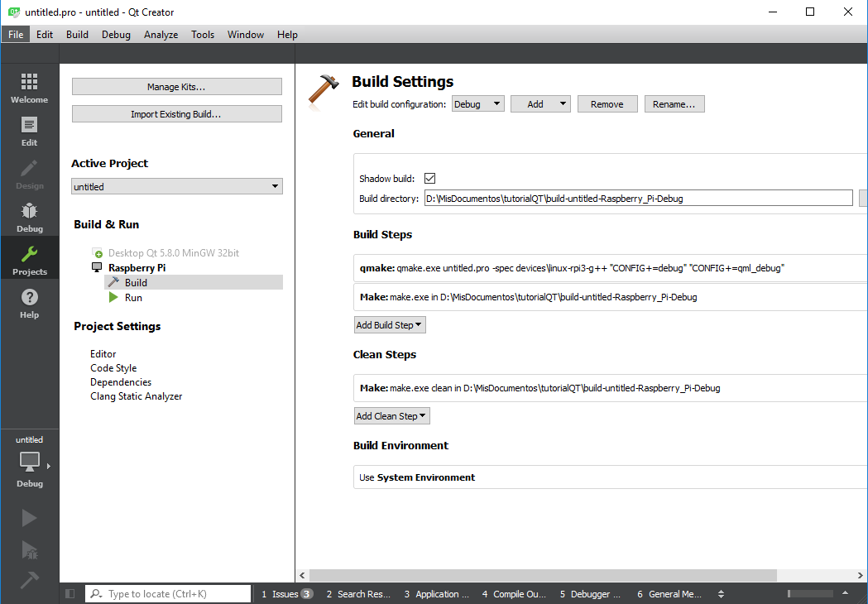
Task: Open the Projects mode
Action: click(29, 260)
